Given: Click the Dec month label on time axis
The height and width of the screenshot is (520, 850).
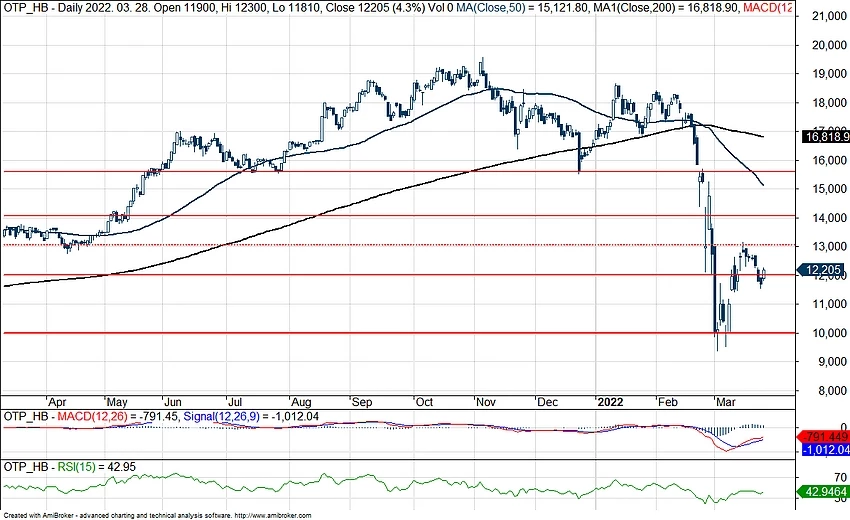Looking at the screenshot, I should click(x=547, y=402).
